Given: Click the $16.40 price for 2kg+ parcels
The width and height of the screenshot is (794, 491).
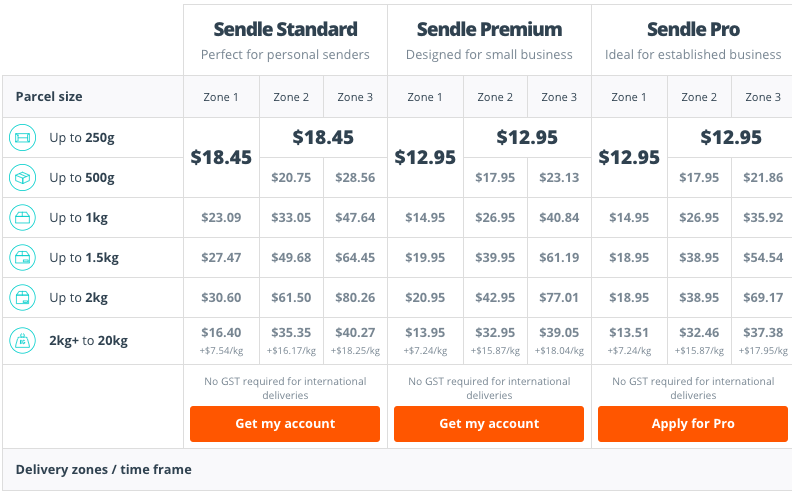Looking at the screenshot, I should (x=221, y=333).
